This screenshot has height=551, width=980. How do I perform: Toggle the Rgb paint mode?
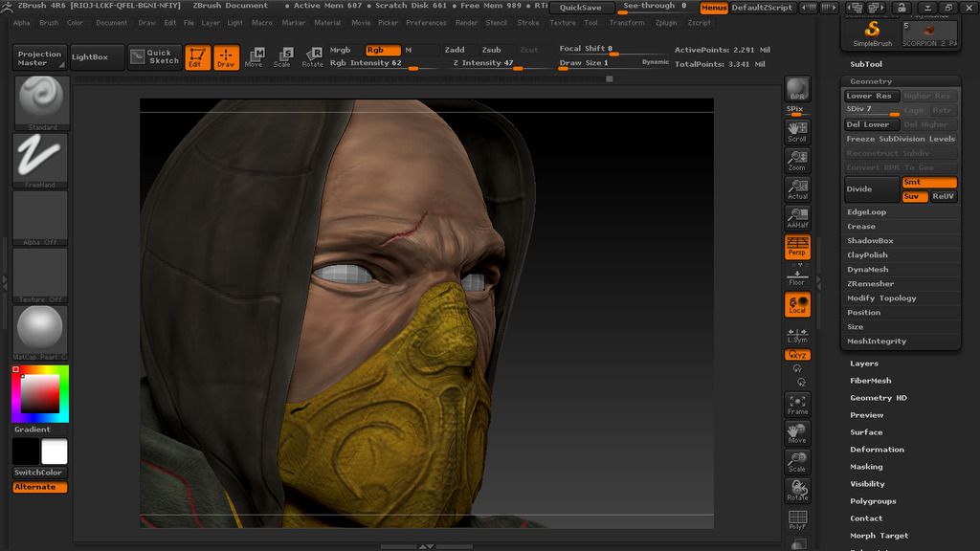coord(383,50)
